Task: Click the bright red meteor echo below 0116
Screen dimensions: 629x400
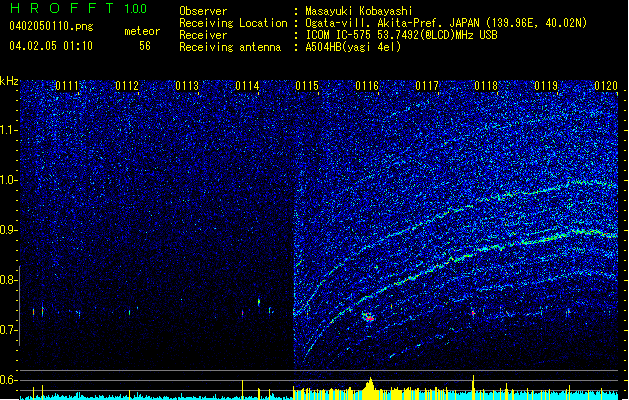Action: (x=368, y=317)
